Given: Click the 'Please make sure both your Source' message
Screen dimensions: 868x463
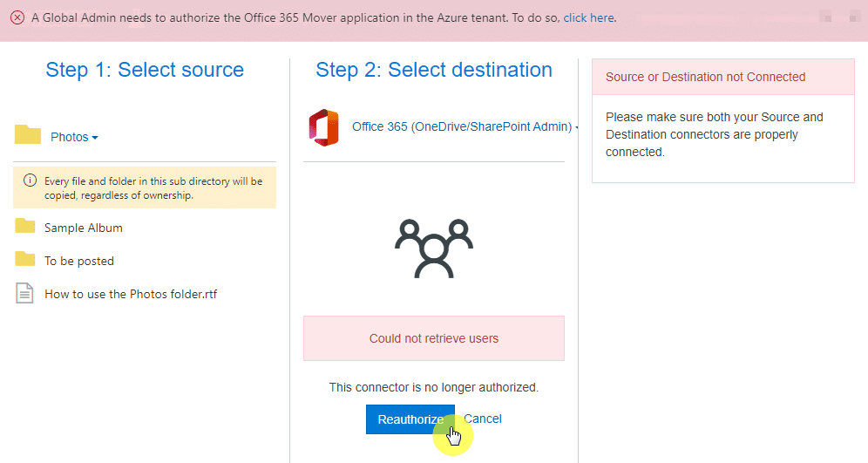Looking at the screenshot, I should [714, 134].
